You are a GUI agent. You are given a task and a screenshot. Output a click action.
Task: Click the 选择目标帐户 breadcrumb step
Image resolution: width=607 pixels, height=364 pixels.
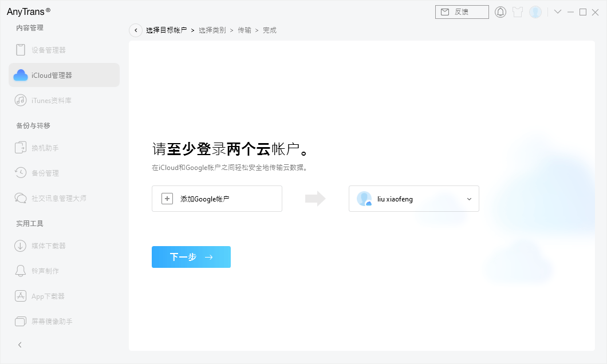(167, 30)
